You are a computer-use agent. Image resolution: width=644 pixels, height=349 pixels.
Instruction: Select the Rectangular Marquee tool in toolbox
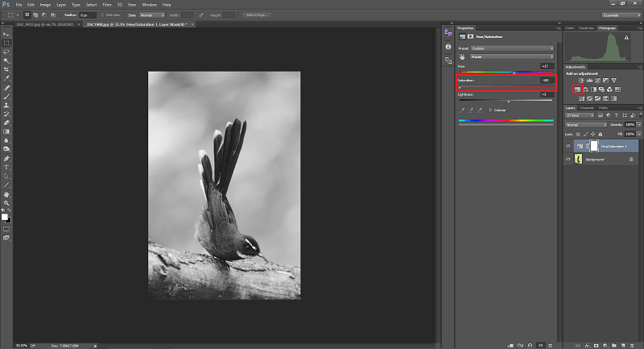pos(6,44)
